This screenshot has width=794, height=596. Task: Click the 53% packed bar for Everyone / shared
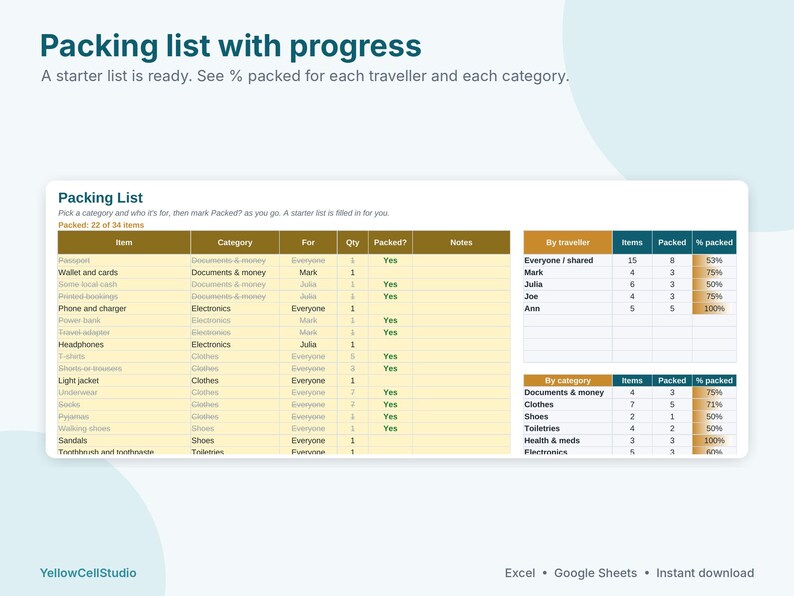coord(714,260)
